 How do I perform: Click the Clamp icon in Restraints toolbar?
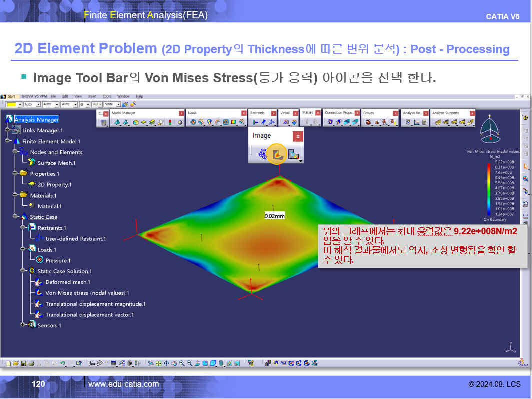coord(255,122)
